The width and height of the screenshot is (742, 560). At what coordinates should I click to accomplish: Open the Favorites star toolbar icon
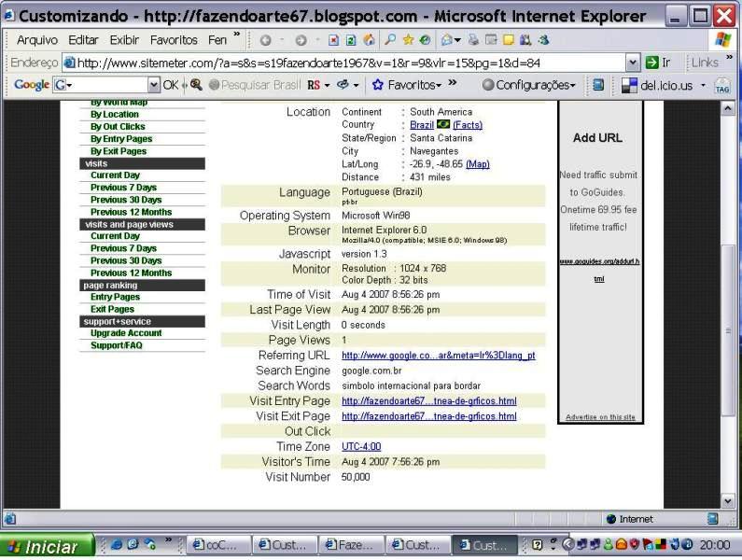(408, 40)
